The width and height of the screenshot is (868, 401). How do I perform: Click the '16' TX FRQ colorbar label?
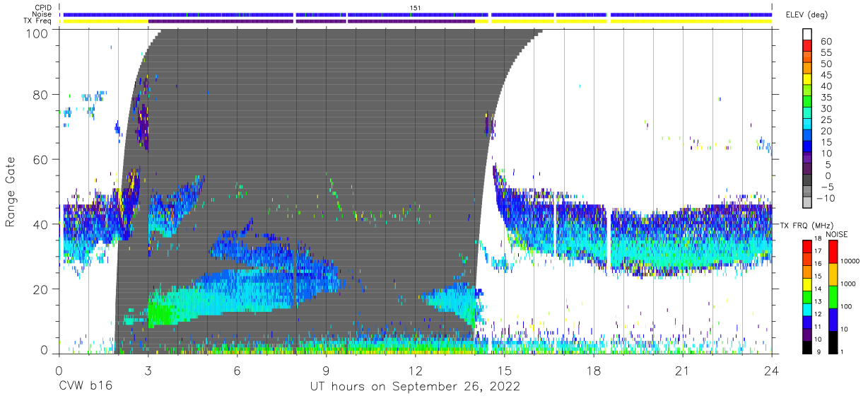pyautogui.click(x=818, y=264)
